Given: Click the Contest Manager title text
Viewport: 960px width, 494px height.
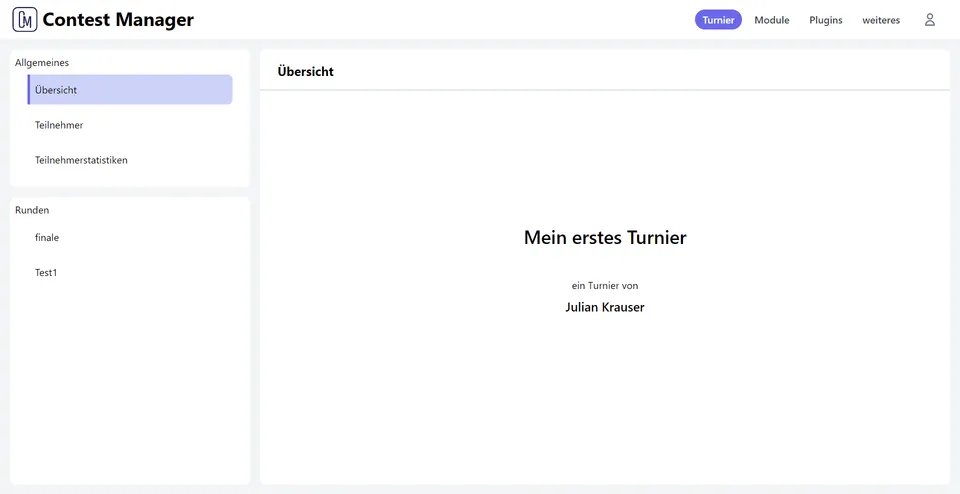Looking at the screenshot, I should pyautogui.click(x=118, y=20).
